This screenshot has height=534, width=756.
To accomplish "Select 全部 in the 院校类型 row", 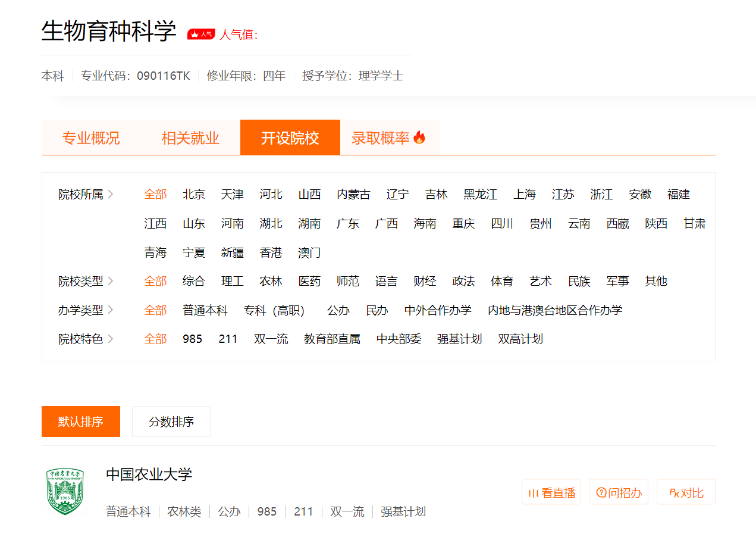I will [155, 281].
